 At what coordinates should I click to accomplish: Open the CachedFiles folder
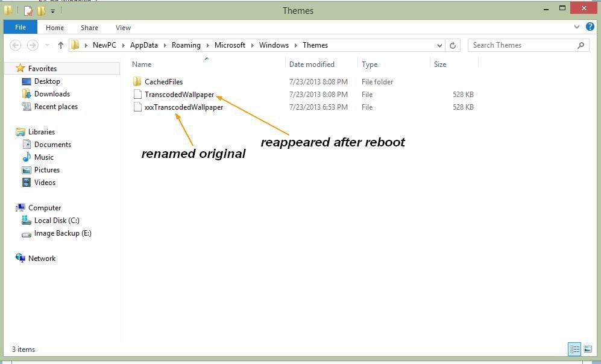click(x=163, y=82)
